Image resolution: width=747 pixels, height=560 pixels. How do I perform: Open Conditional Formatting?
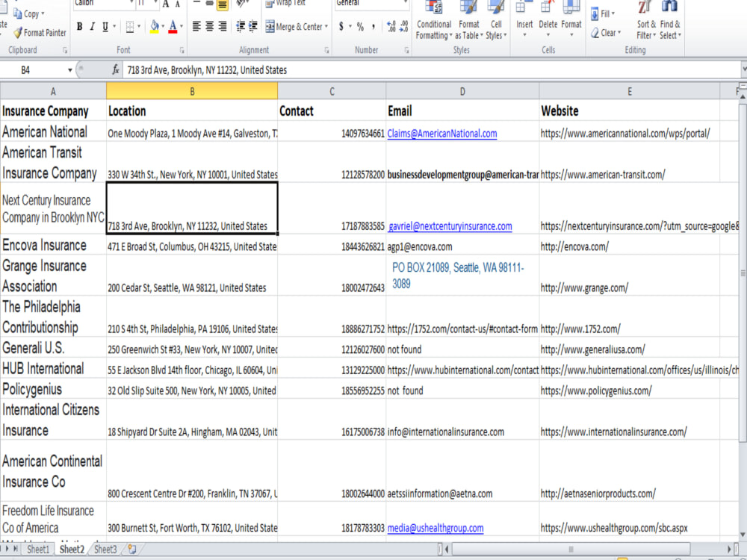tap(433, 20)
